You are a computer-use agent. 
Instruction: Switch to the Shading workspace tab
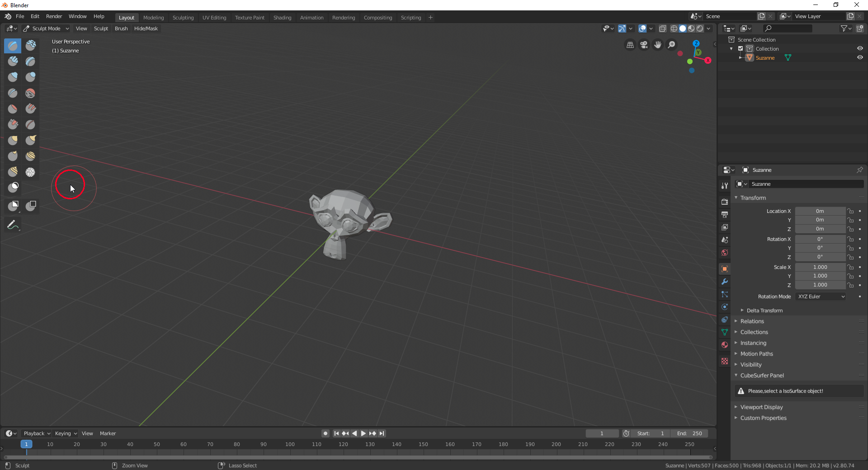point(282,18)
